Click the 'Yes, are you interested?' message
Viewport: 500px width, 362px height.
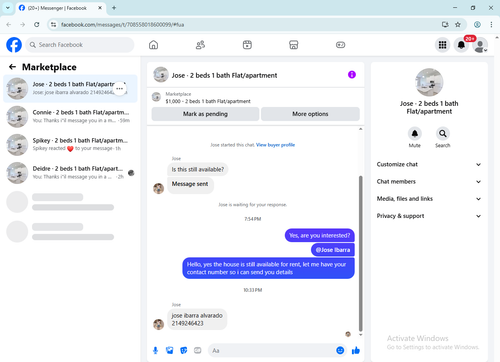(320, 235)
